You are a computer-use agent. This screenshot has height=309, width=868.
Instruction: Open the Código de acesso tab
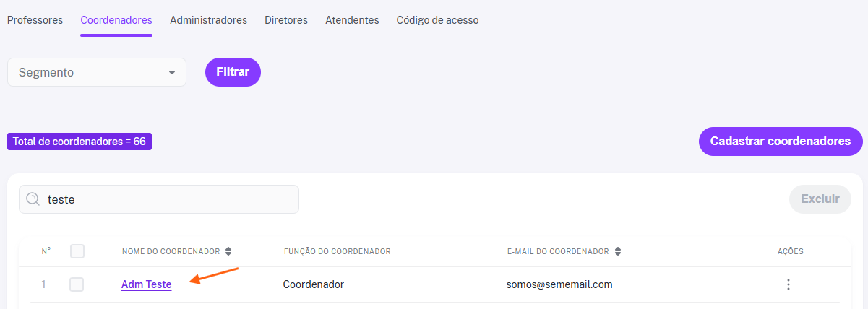click(437, 20)
